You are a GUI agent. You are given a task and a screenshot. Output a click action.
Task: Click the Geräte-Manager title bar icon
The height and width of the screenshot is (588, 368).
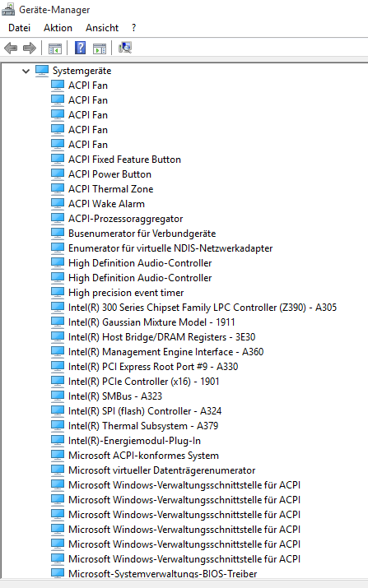point(8,9)
